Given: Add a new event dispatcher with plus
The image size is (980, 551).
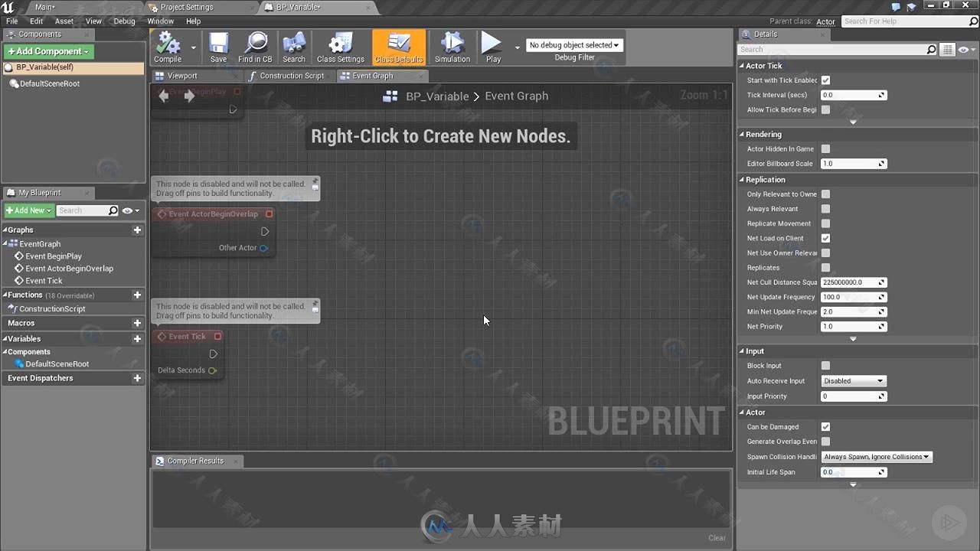Looking at the screenshot, I should (x=137, y=378).
